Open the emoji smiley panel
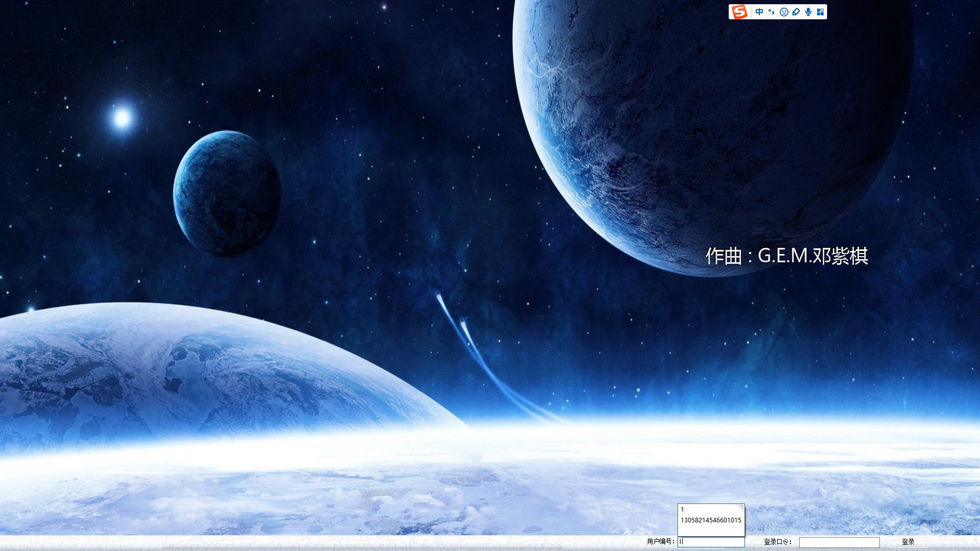980x551 pixels. pos(784,12)
